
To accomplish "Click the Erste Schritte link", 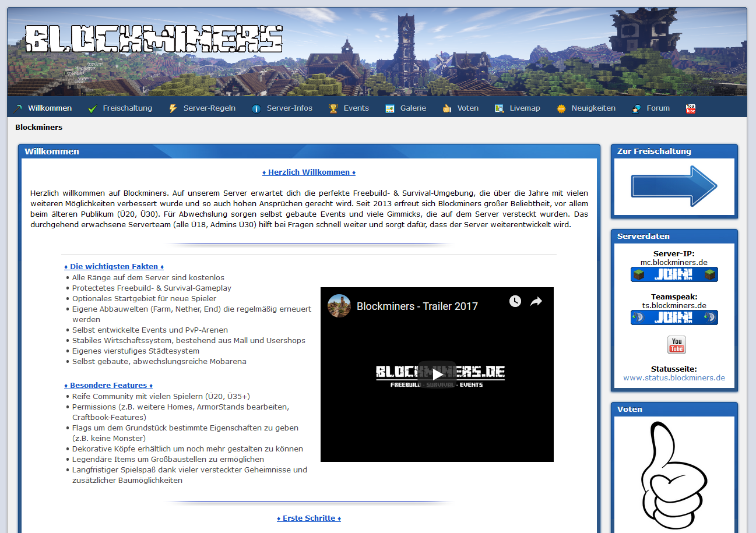I will [x=309, y=518].
